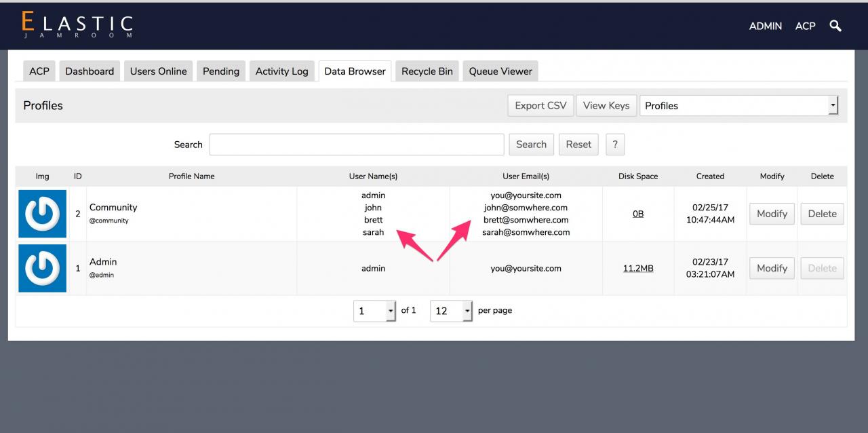
Task: Modify the Community profile
Action: point(772,214)
